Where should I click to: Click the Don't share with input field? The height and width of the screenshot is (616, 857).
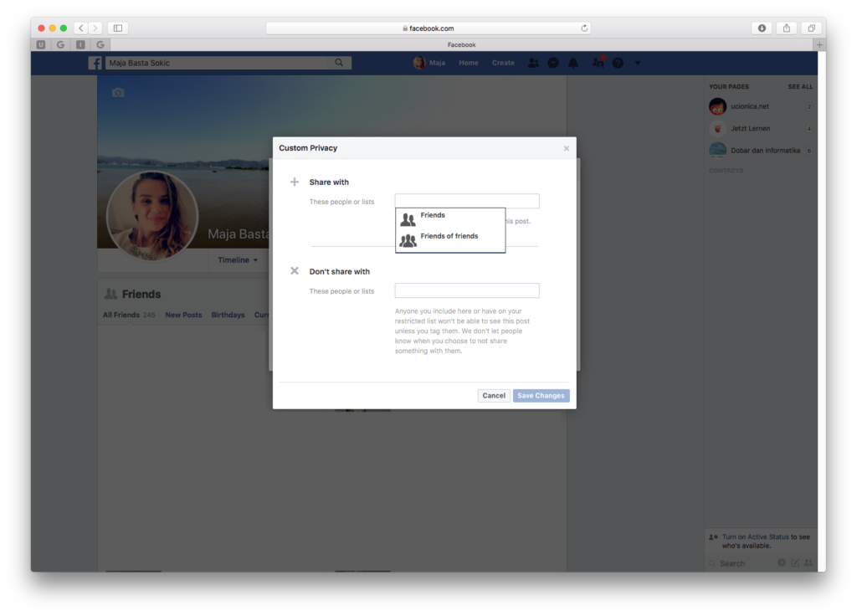tap(467, 290)
